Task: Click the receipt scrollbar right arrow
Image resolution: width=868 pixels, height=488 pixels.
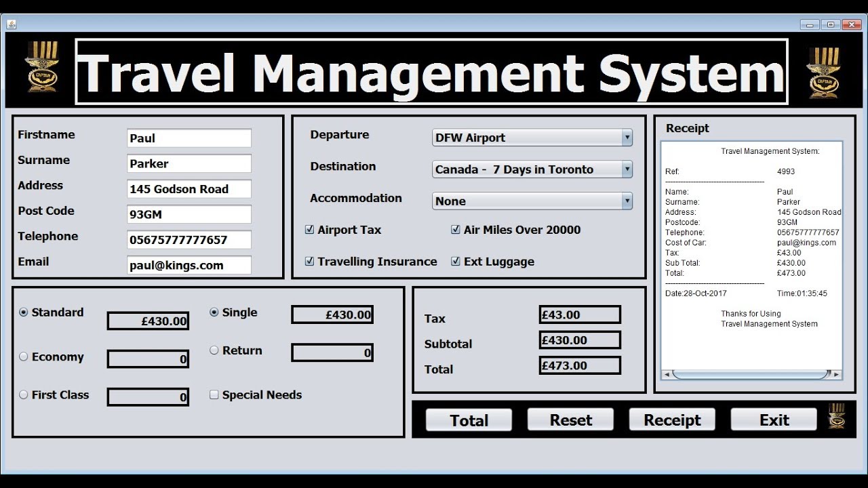Action: [x=836, y=374]
